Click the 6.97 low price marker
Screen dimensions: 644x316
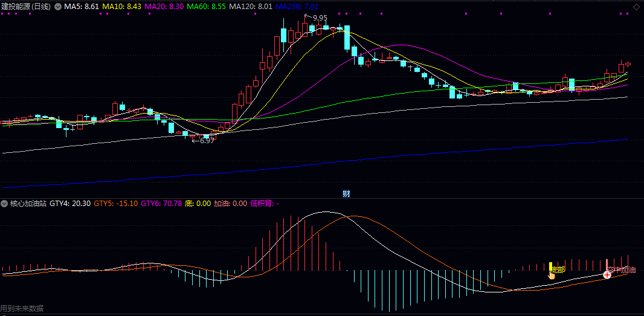(207, 141)
